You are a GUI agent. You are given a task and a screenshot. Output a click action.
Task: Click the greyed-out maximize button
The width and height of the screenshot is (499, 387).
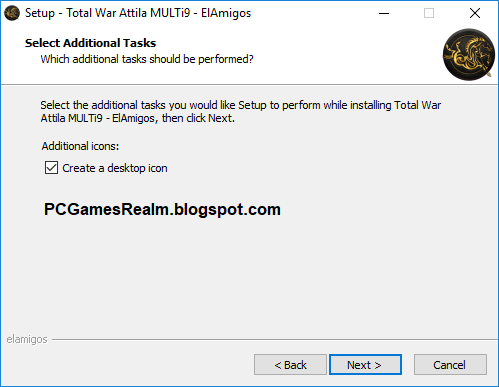click(x=429, y=13)
